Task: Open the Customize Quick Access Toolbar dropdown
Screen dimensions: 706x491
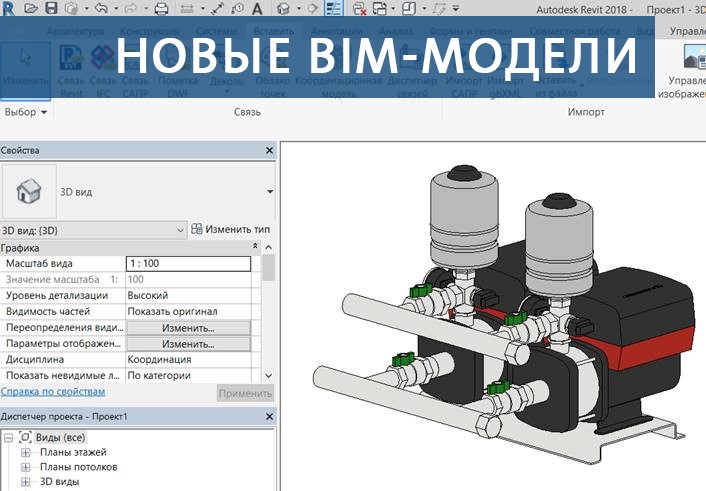Action: (x=456, y=9)
